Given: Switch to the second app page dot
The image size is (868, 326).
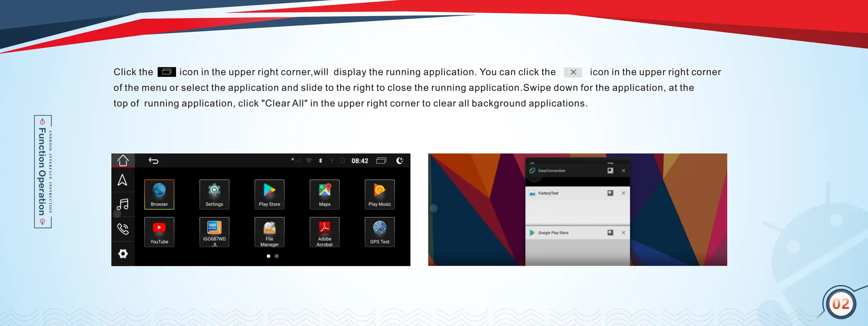Looking at the screenshot, I should (277, 256).
